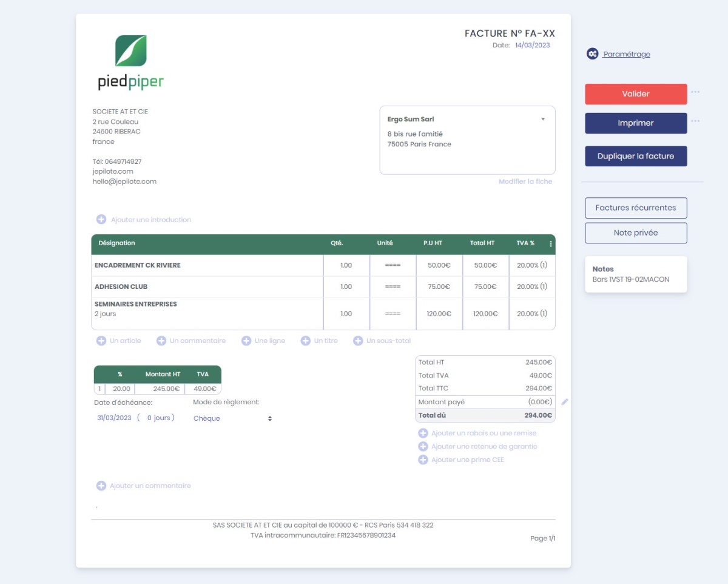The image size is (728, 584).
Task: Open more options next to Imprimer
Action: coord(695,121)
